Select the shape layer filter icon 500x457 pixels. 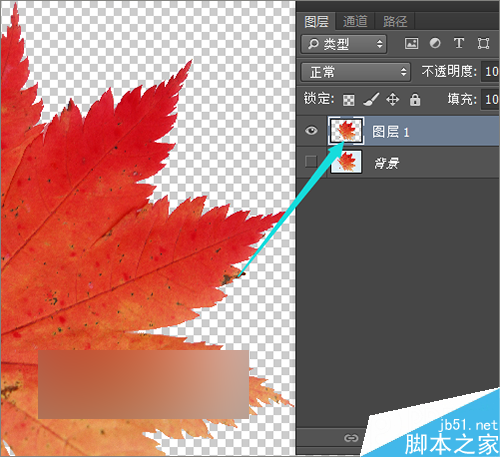coord(483,43)
